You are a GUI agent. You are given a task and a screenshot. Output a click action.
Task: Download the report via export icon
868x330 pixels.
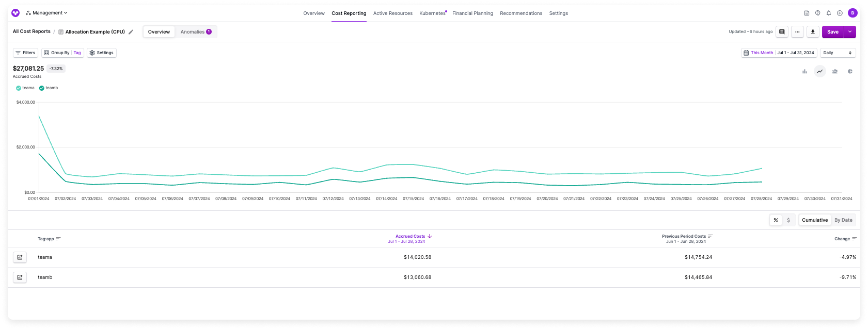(x=813, y=32)
